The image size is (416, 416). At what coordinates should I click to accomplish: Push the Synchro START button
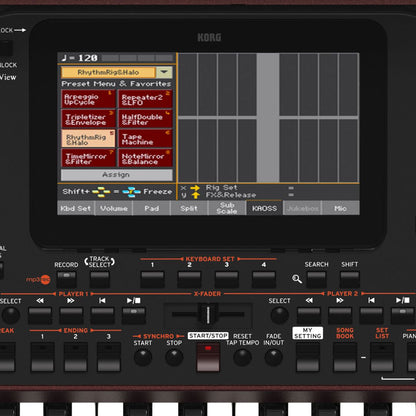pos(143,357)
